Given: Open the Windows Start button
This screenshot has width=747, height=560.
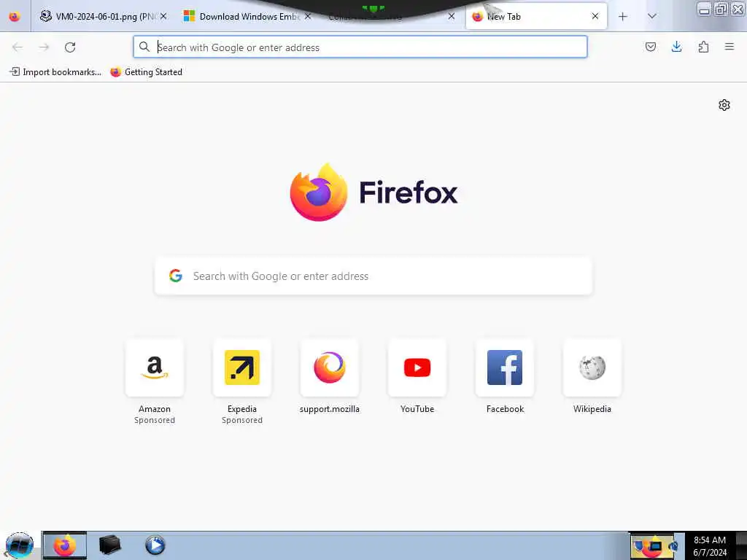Looking at the screenshot, I should click(20, 545).
